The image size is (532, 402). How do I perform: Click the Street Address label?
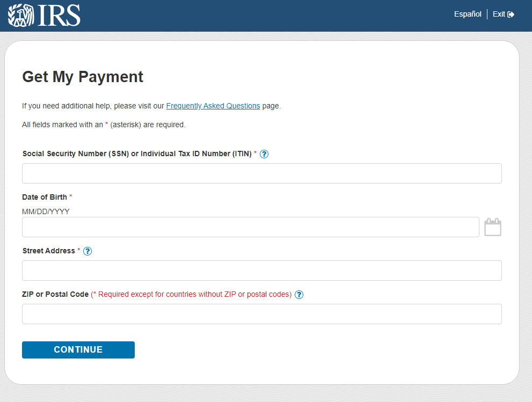tap(48, 251)
